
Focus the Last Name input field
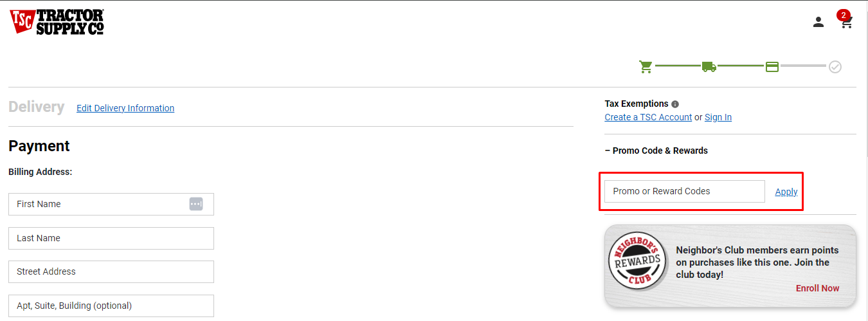[111, 238]
